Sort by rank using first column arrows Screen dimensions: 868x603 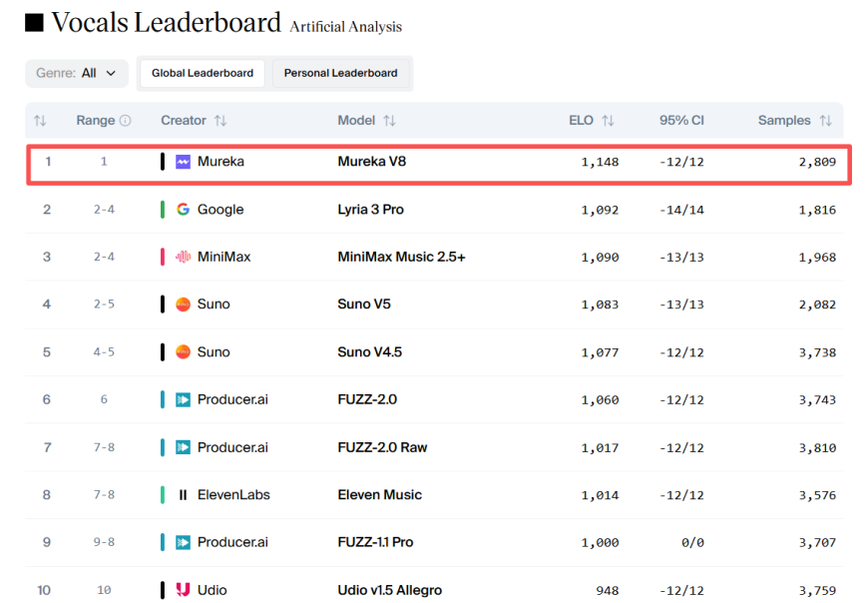point(40,121)
